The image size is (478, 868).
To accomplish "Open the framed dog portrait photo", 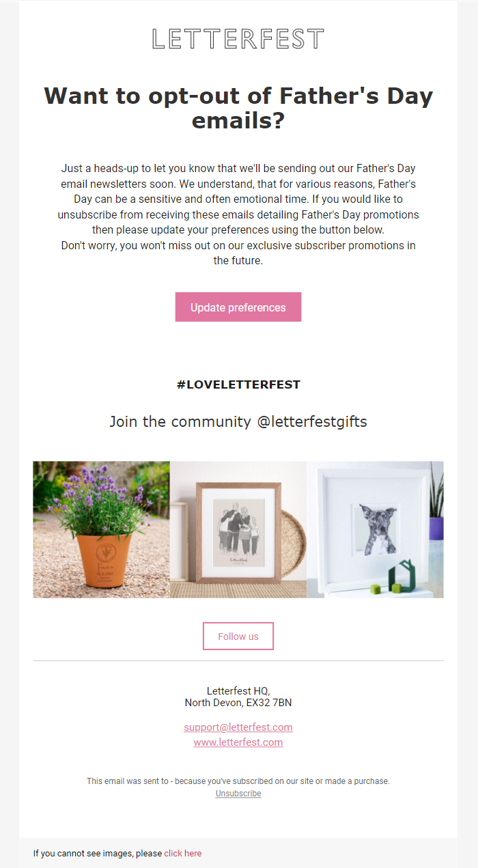I will 375,529.
